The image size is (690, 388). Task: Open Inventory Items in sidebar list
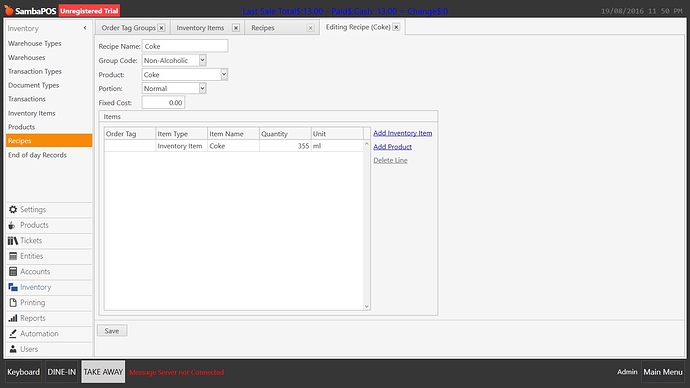pos(32,113)
